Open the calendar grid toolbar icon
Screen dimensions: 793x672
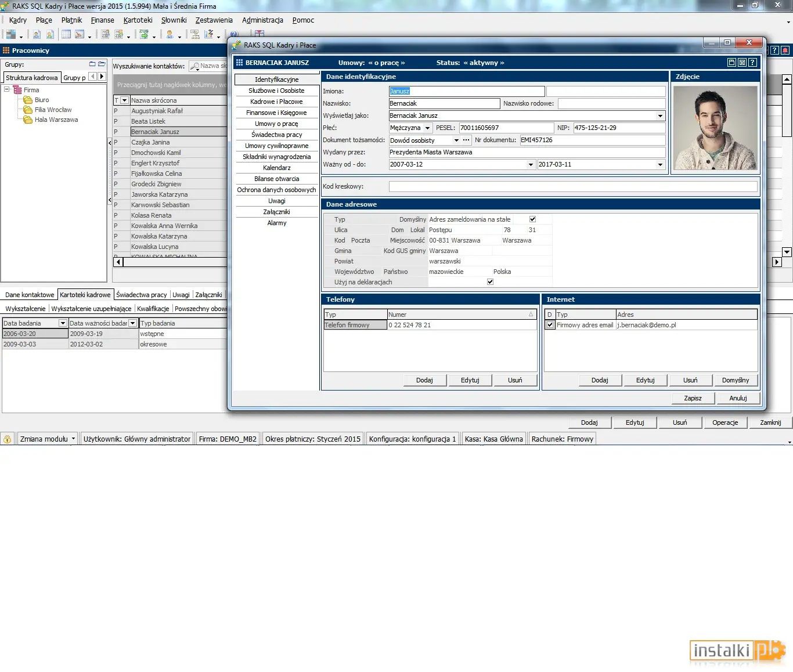pyautogui.click(x=66, y=34)
